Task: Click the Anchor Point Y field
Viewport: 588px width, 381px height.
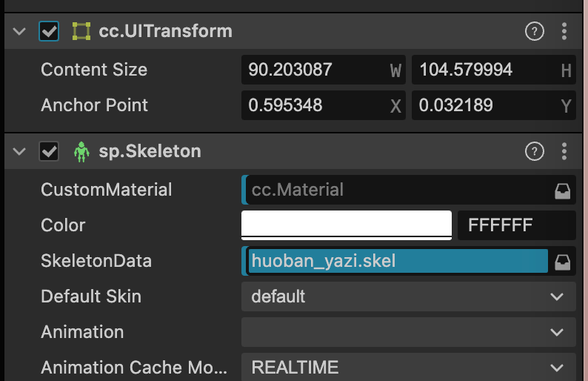Action: pos(485,105)
